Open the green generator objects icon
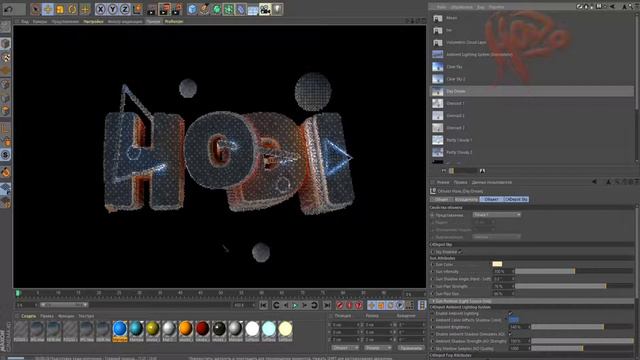Screen dimensions: 640x360 [x=216, y=9]
